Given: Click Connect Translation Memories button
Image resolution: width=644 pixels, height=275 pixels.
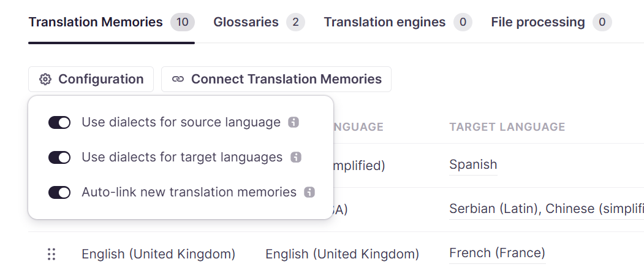Looking at the screenshot, I should tap(276, 79).
